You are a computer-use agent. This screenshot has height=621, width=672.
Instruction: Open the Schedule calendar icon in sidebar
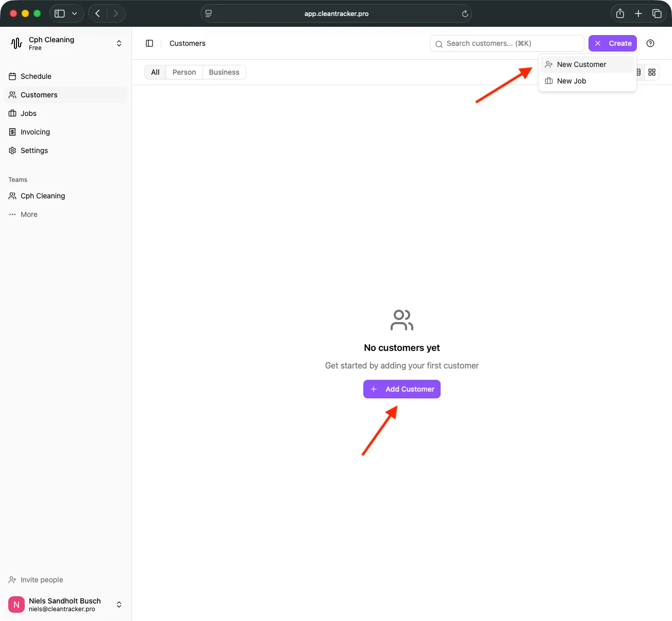pyautogui.click(x=12, y=76)
